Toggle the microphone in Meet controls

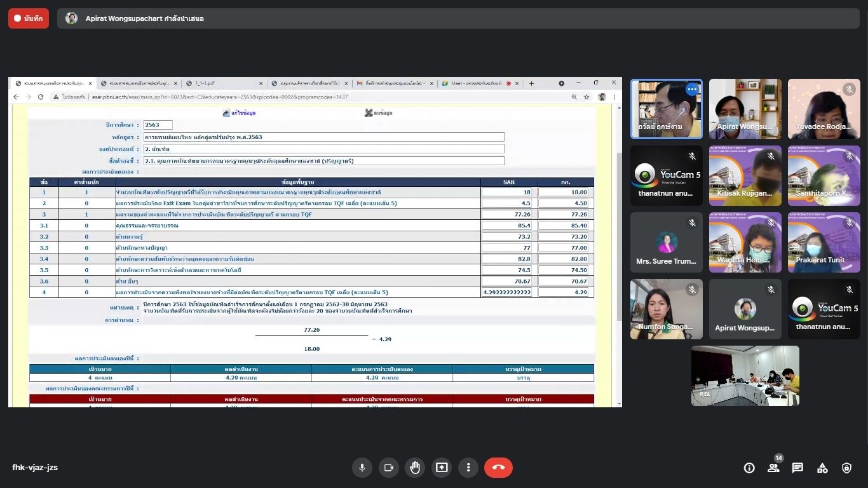(x=362, y=468)
